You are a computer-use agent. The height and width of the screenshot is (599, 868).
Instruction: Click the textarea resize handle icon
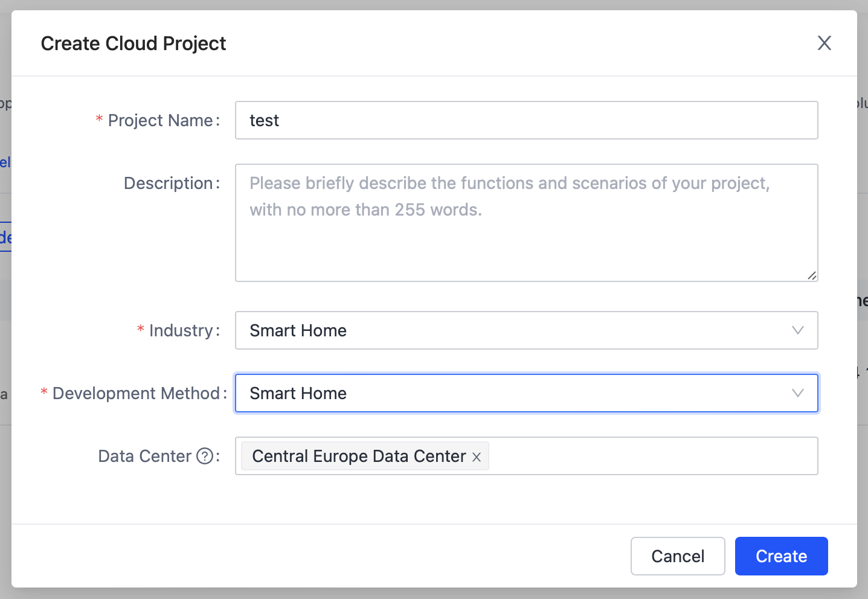point(812,276)
